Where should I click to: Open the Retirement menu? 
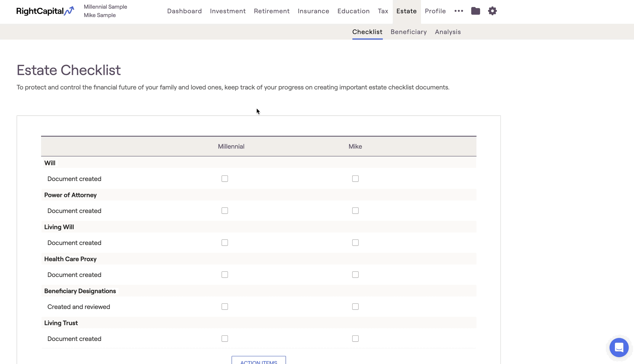[271, 11]
